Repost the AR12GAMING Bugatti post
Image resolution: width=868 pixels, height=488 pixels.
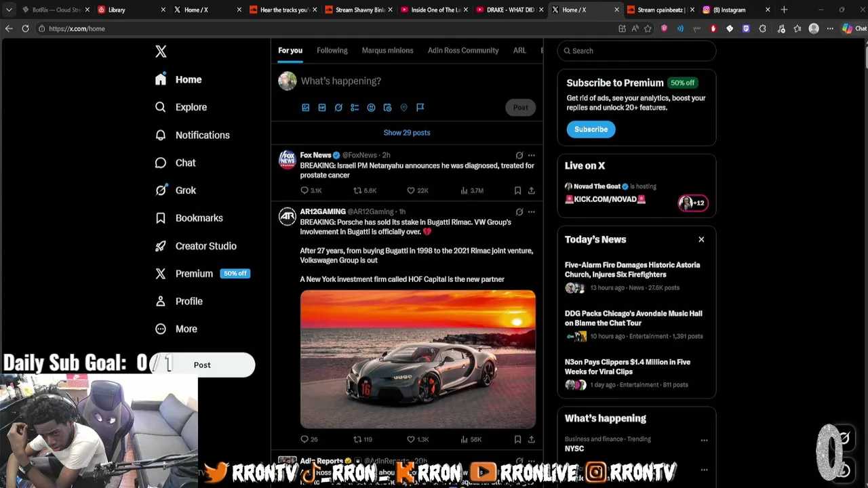(363, 439)
